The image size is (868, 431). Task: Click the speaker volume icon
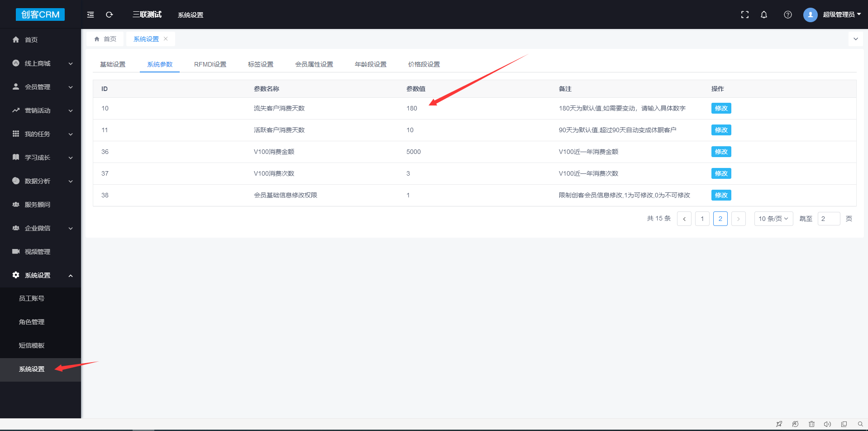pyautogui.click(x=827, y=424)
